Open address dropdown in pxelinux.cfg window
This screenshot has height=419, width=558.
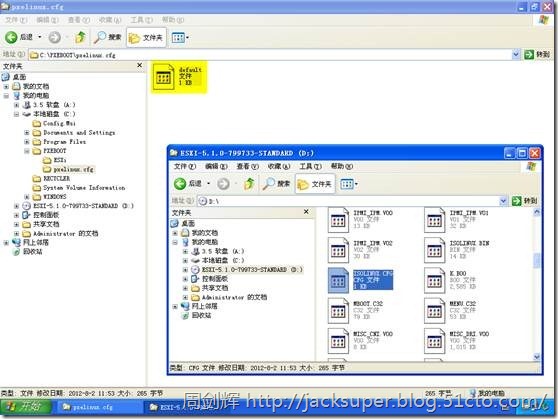tap(516, 54)
